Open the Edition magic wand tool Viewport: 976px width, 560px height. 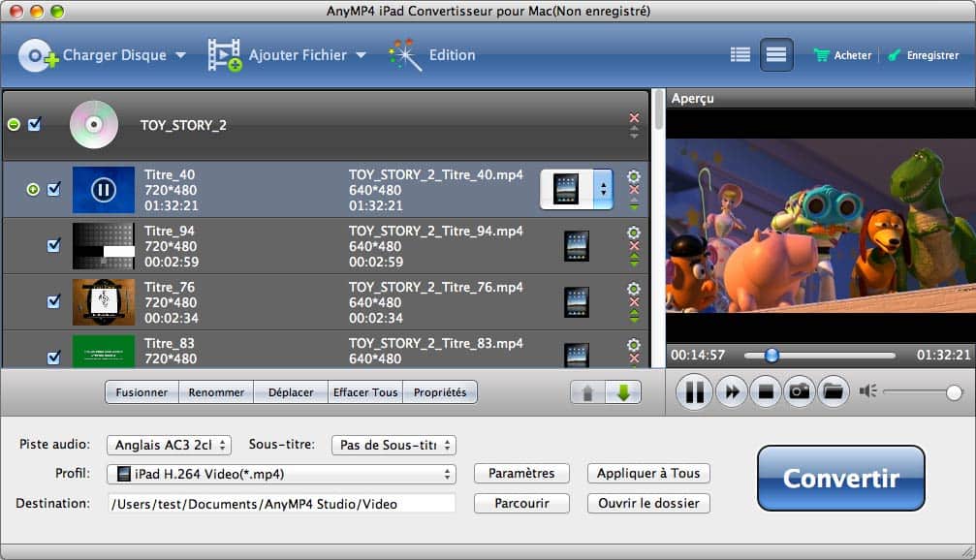tap(405, 55)
